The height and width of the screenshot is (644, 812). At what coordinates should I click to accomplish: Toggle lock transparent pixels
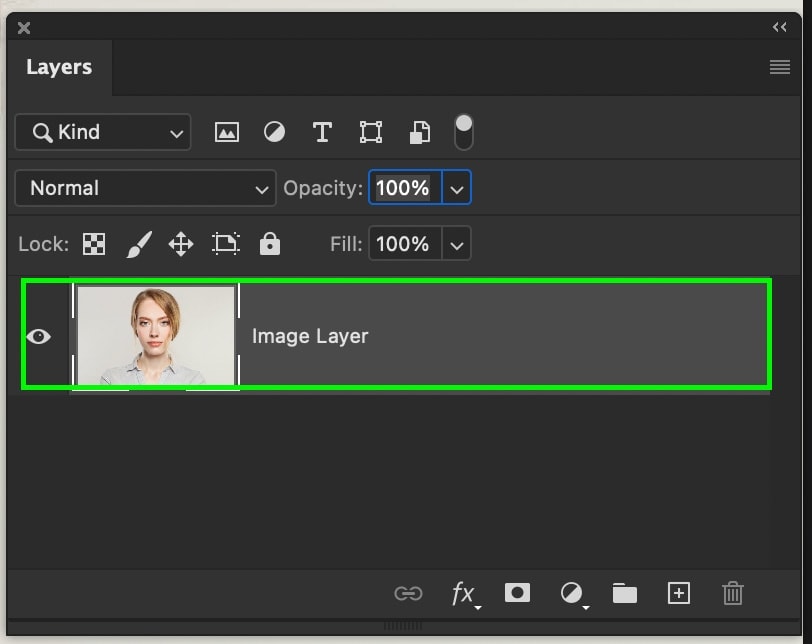[94, 244]
